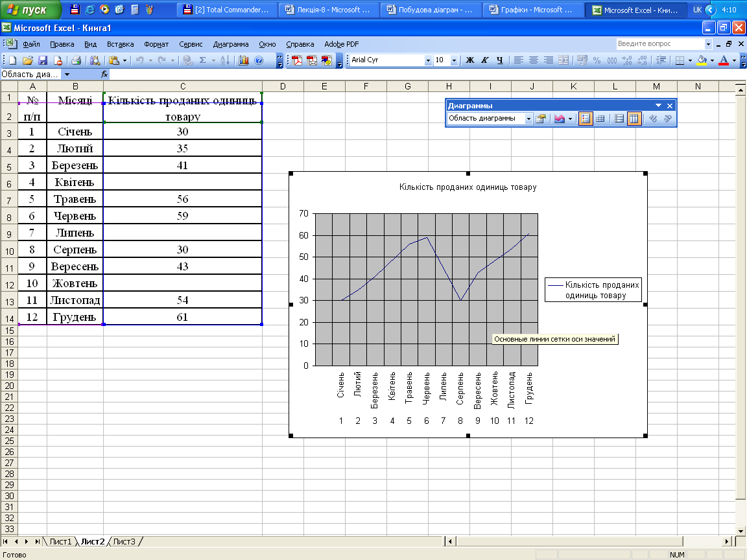Open the Диаграмма menu

tap(230, 44)
